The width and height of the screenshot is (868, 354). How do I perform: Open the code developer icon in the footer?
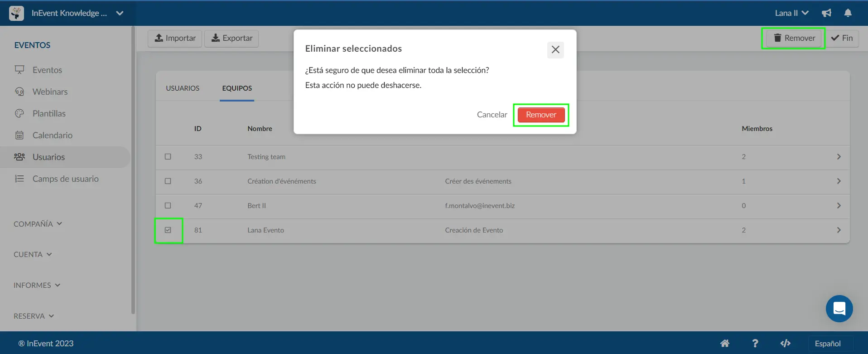point(786,343)
